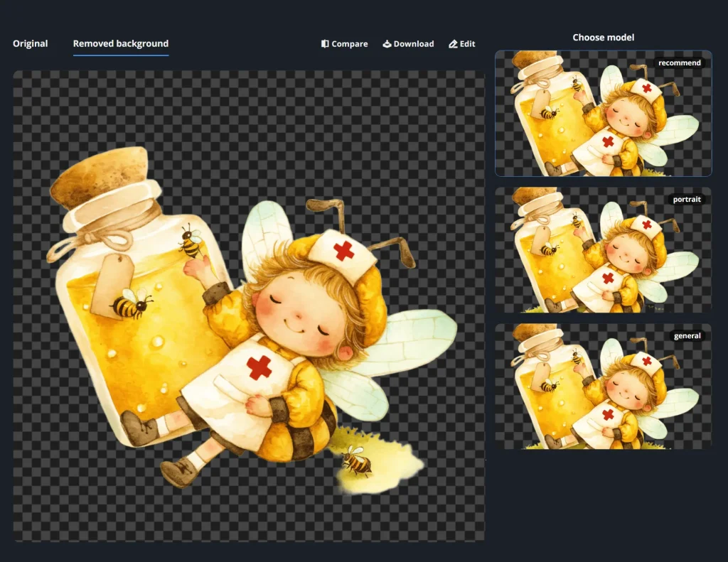Click the 'general' badge label
This screenshot has width=728, height=562.
(687, 336)
